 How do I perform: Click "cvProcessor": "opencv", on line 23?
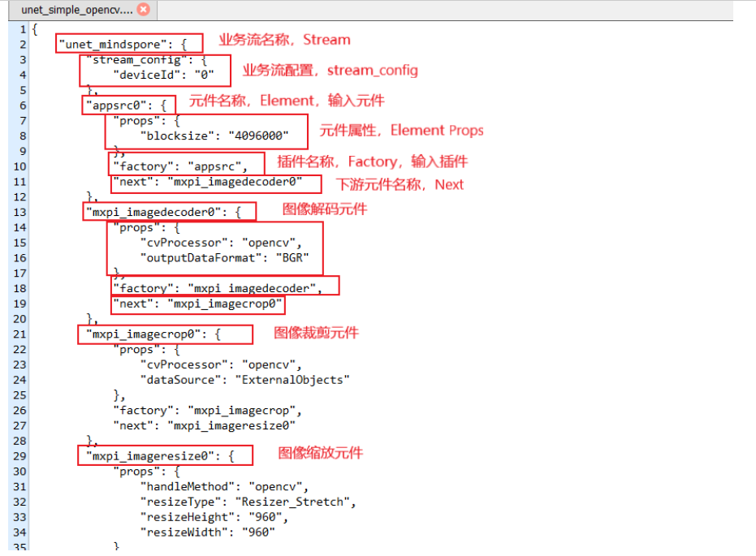click(x=221, y=364)
